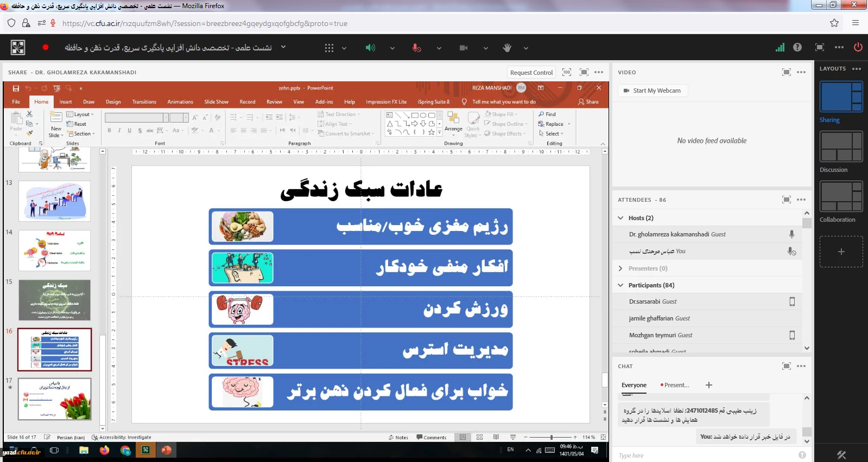Click the webcam camera icon in toolbar
The height and width of the screenshot is (462, 868).
click(x=464, y=48)
